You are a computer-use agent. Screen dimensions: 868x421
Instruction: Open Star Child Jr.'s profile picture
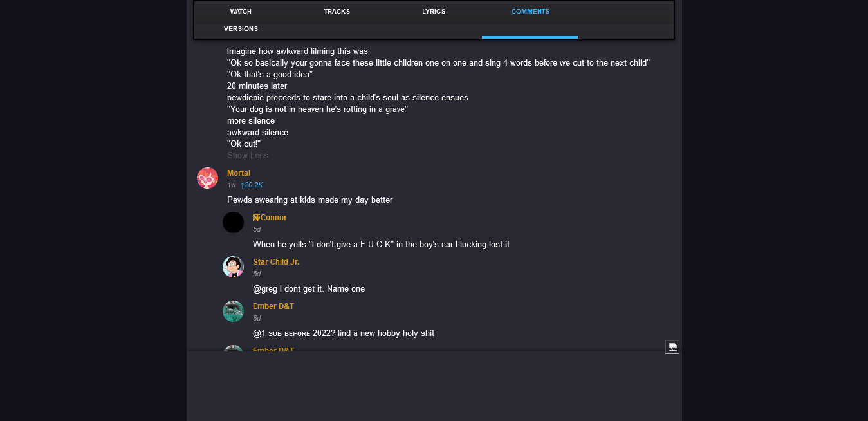click(x=233, y=267)
